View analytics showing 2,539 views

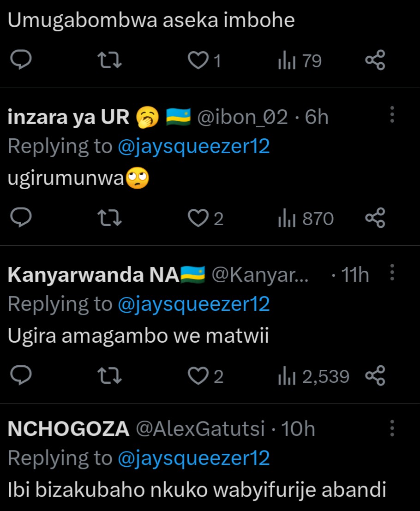(313, 377)
